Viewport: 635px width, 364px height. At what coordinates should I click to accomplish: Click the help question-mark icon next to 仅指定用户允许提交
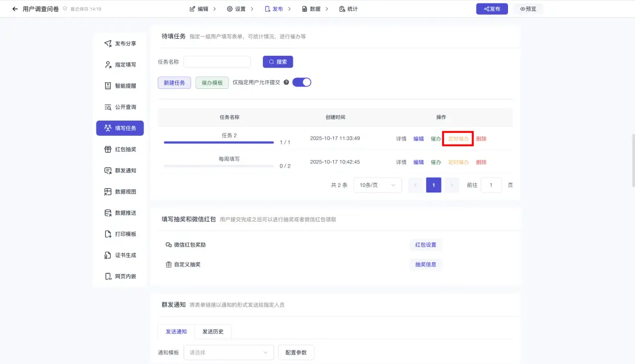[286, 82]
